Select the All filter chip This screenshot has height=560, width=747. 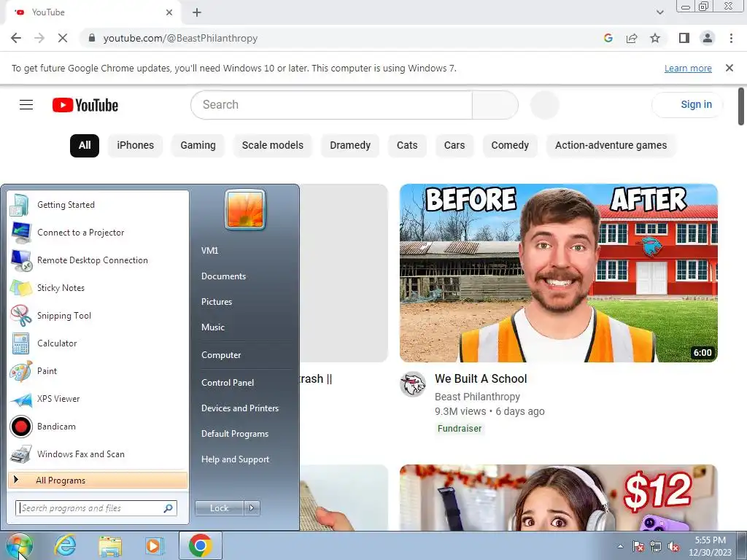coord(85,145)
